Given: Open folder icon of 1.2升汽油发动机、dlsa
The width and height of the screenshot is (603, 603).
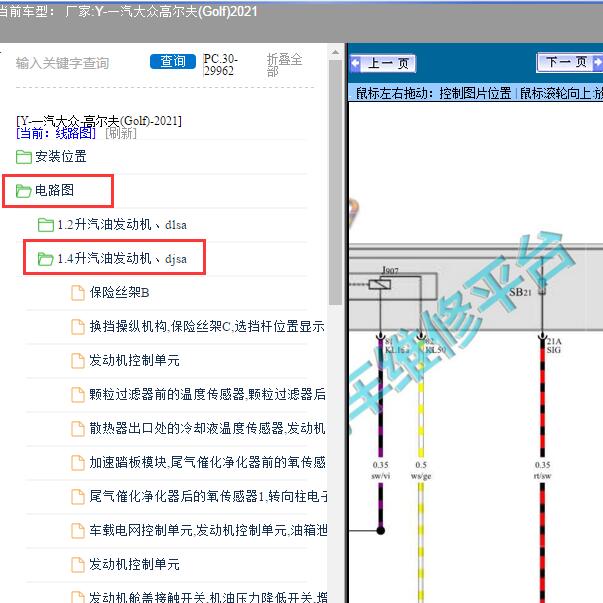Looking at the screenshot, I should point(45,225).
